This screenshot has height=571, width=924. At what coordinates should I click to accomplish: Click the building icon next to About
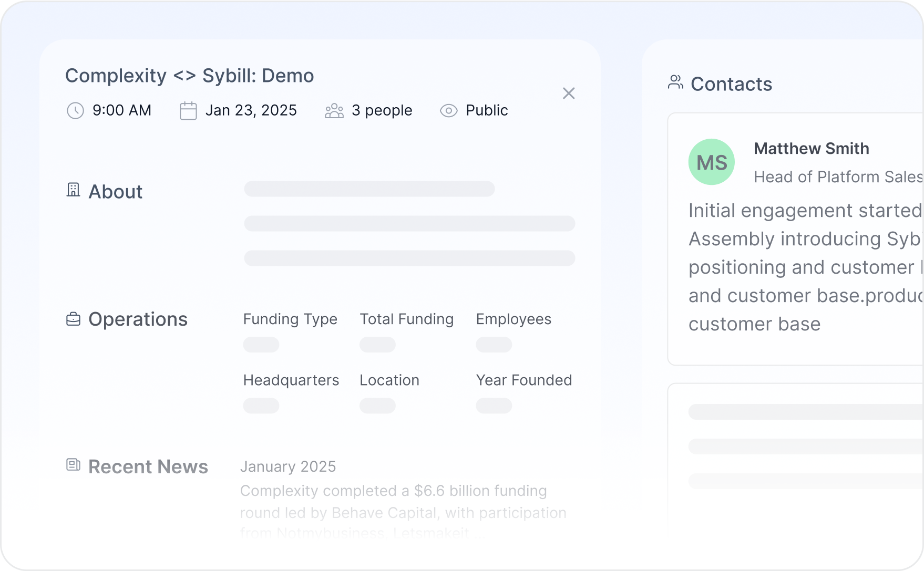click(x=74, y=190)
